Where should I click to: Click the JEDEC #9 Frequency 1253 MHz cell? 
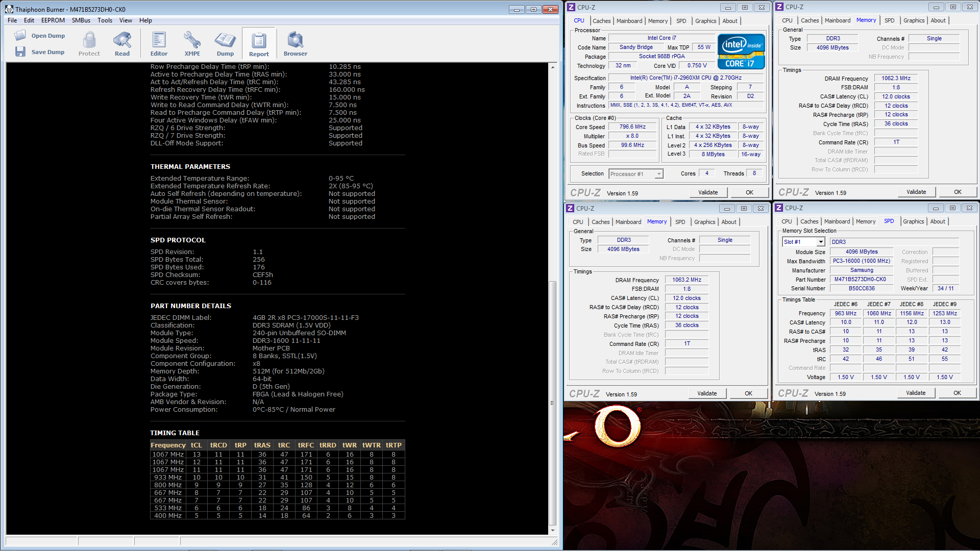[945, 313]
